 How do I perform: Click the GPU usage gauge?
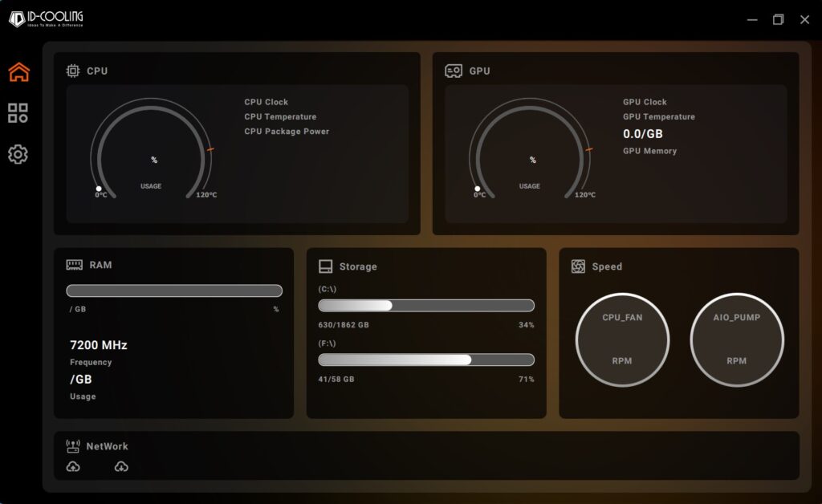pos(530,149)
